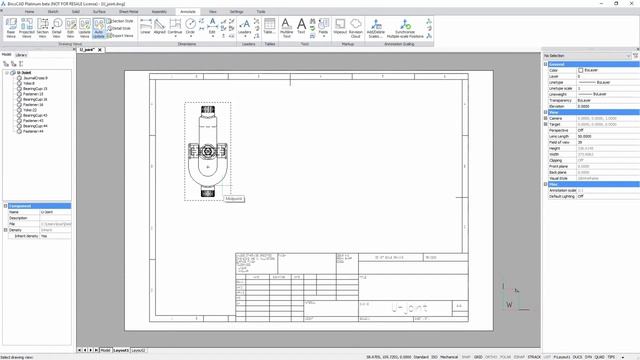Viewport: 640px width, 360px height.
Task: Open the View ribbon tab
Action: click(x=213, y=12)
